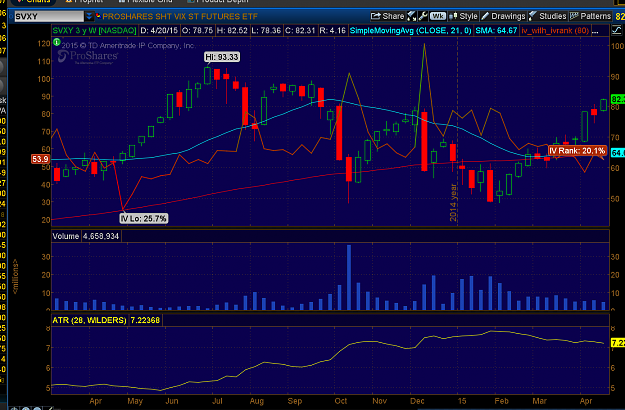The image size is (625, 410).
Task: Click the Share button
Action: (x=387, y=16)
